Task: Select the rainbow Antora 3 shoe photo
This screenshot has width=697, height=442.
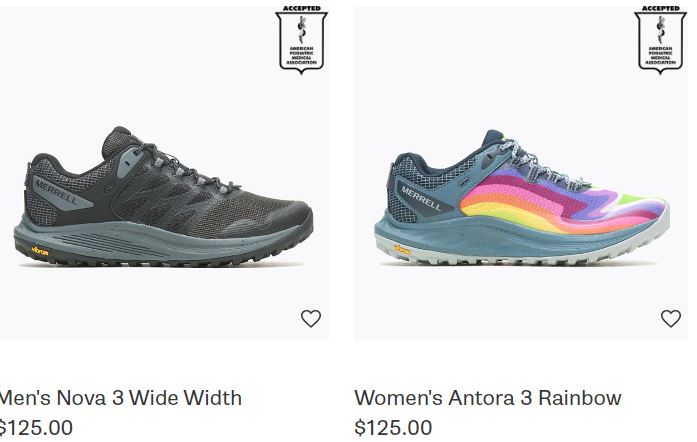Action: click(x=521, y=197)
